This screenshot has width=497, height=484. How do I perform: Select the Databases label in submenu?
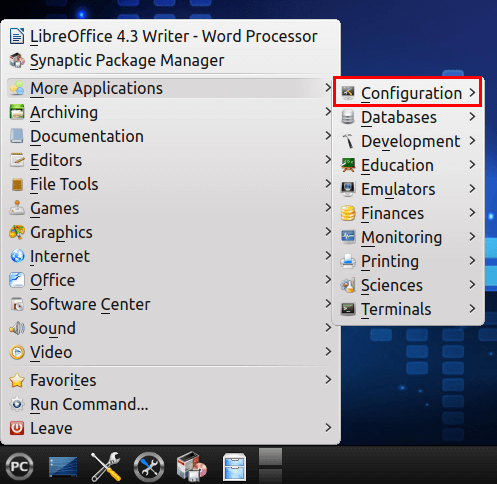point(399,117)
